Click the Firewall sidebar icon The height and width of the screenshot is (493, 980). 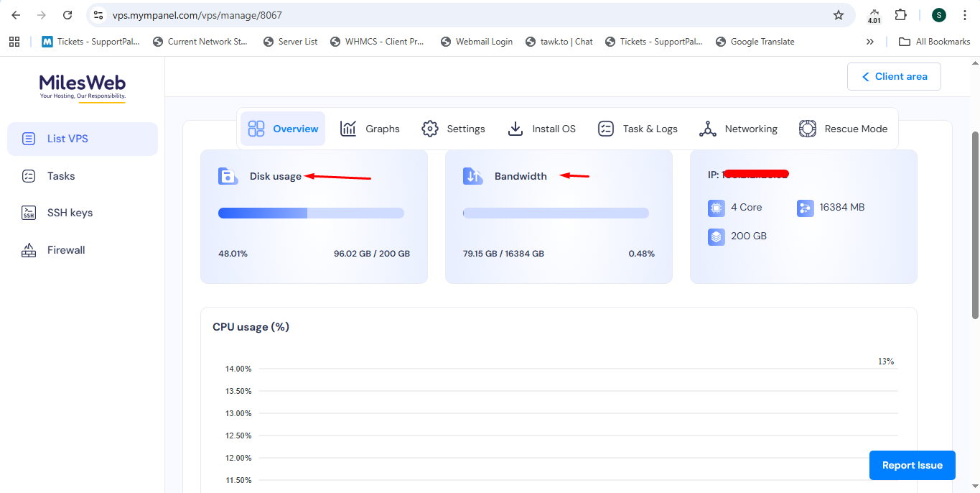tap(29, 250)
